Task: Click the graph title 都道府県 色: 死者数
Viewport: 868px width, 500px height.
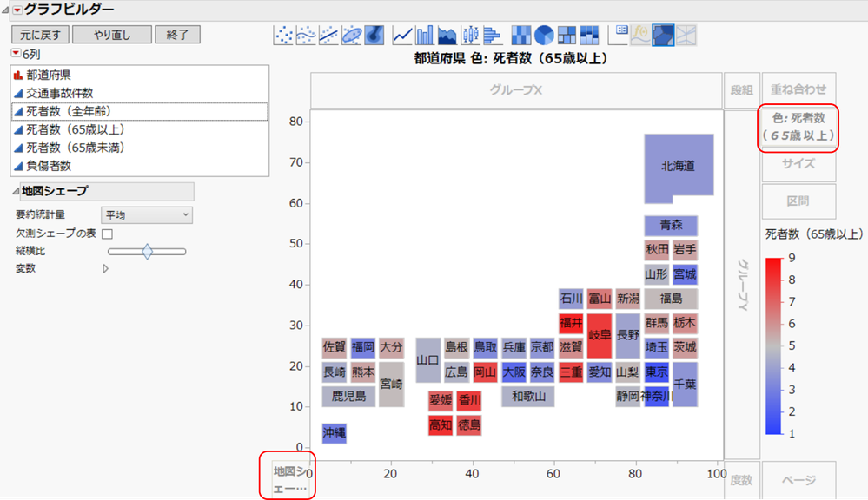Action: [510, 59]
